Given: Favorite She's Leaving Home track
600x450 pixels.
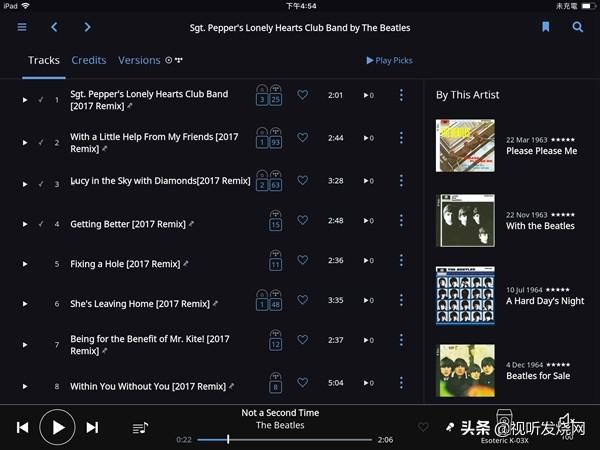Looking at the screenshot, I should [x=303, y=300].
